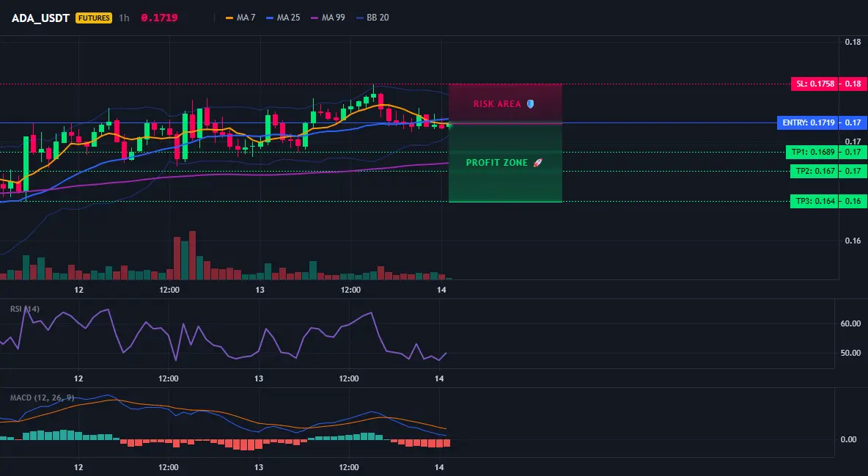
Task: Select the yellow FUTURES badge
Action: click(94, 18)
